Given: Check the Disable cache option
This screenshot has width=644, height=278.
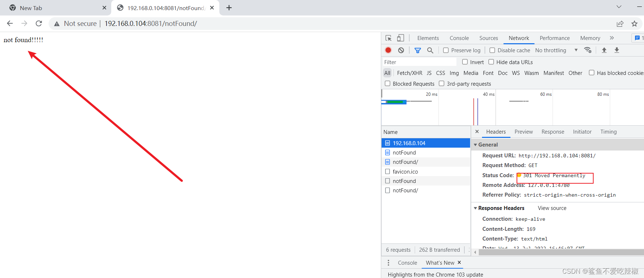Looking at the screenshot, I should point(492,50).
